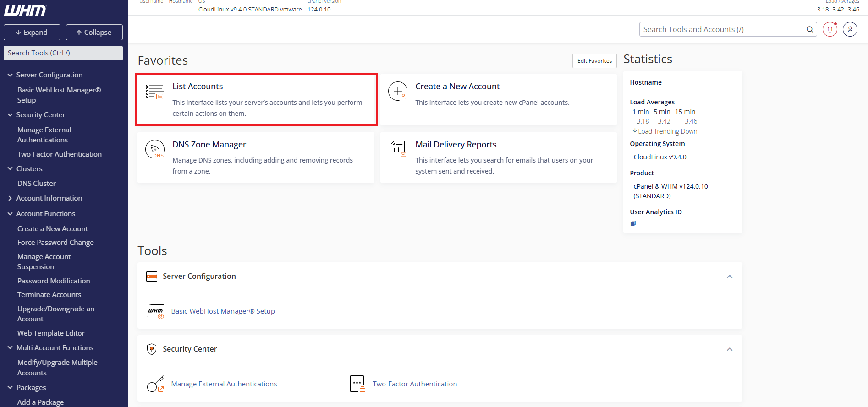Collapse Account Functions sidebar group
Screen dimensions: 868x407
click(10, 214)
